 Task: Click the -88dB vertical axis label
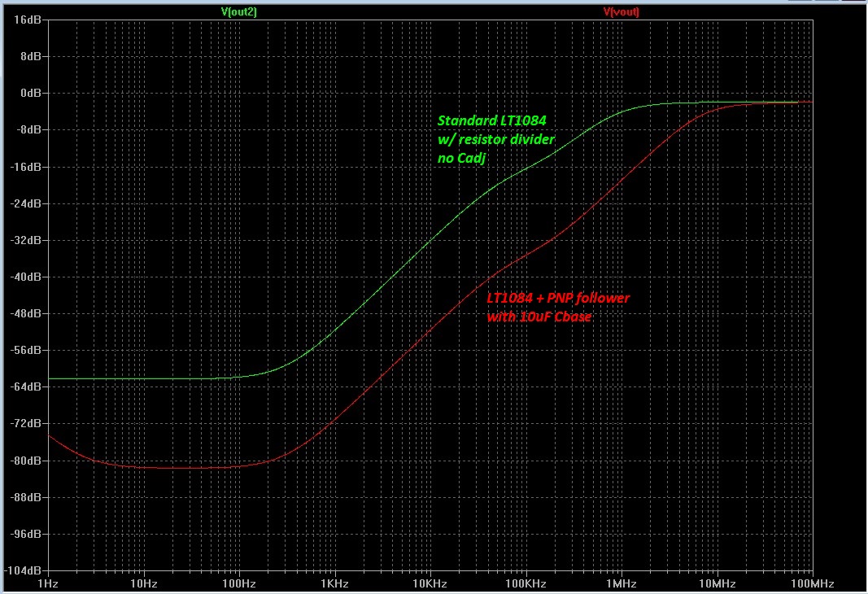coord(26,497)
